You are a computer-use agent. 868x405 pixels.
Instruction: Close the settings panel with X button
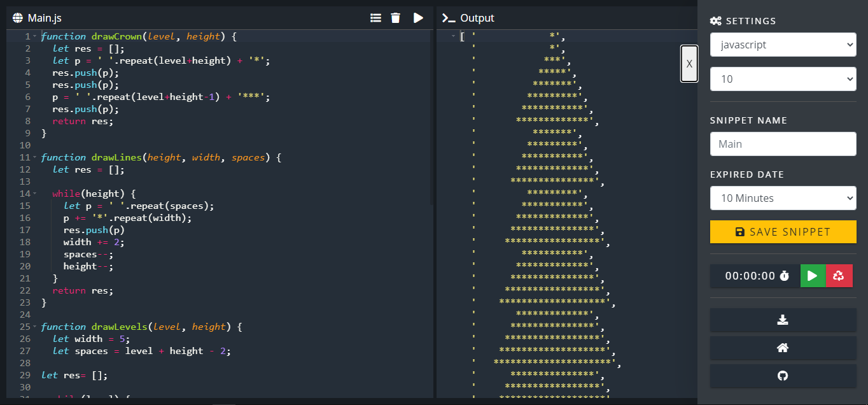689,64
